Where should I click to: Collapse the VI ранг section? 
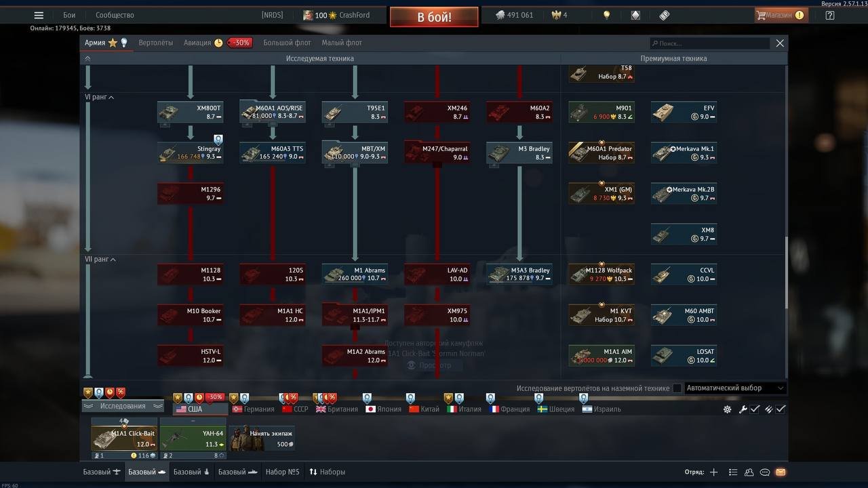(99, 97)
